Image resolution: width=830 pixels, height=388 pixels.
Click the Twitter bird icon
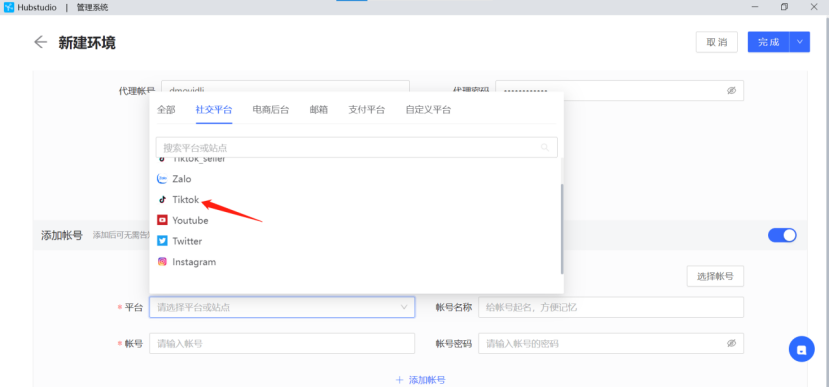point(163,241)
